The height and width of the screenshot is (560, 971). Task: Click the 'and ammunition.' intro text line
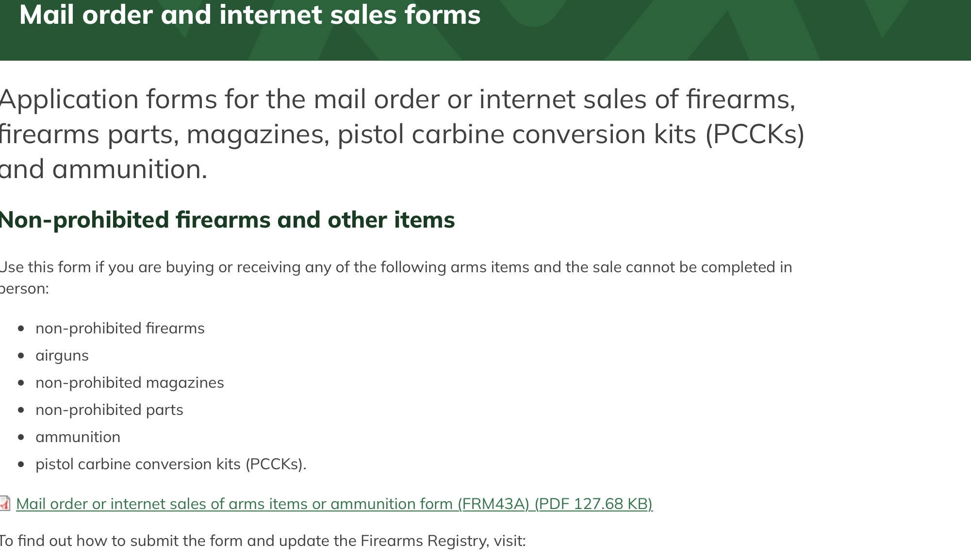click(104, 169)
